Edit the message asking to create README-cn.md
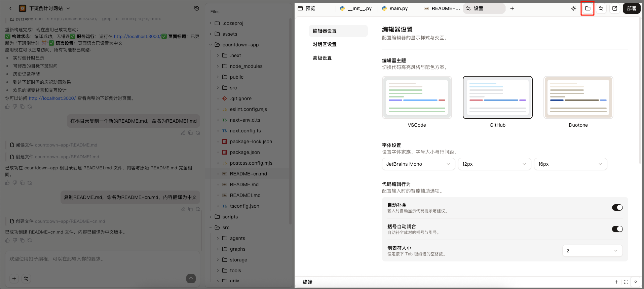644x289 pixels. pyautogui.click(x=183, y=209)
